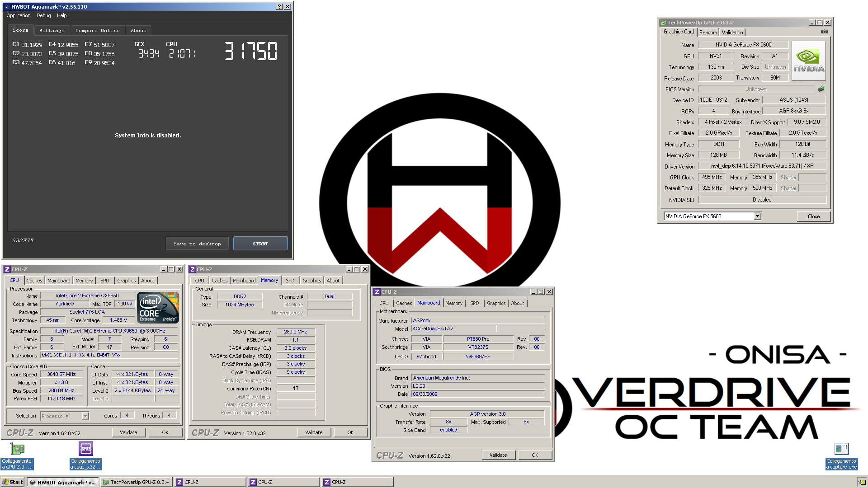Click the Aquamark window help question icon

click(279, 7)
